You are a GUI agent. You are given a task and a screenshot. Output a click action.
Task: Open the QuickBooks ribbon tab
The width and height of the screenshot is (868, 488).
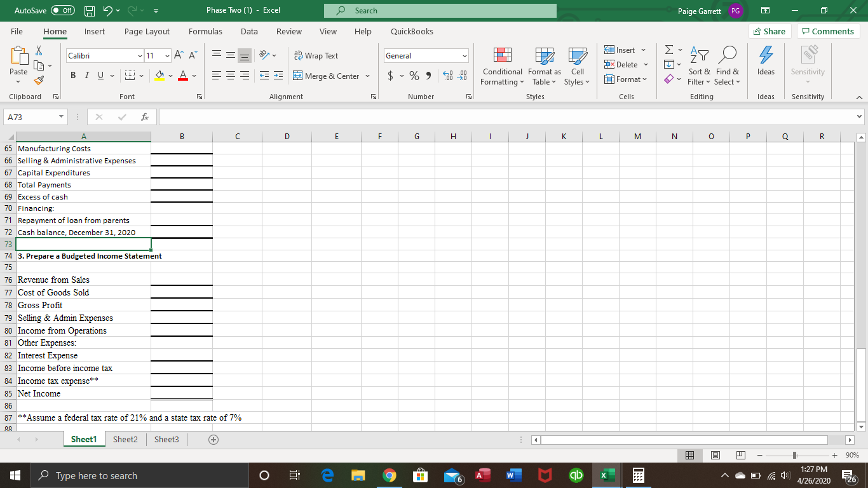coord(412,31)
